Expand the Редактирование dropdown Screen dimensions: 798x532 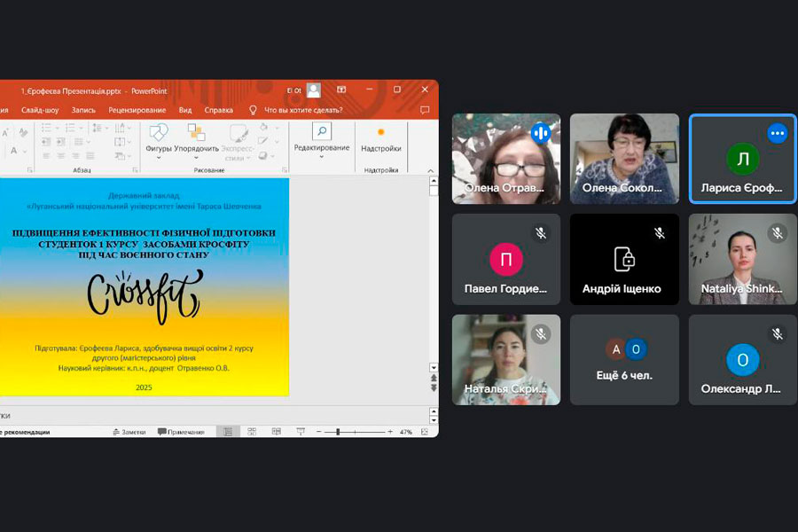point(321,157)
